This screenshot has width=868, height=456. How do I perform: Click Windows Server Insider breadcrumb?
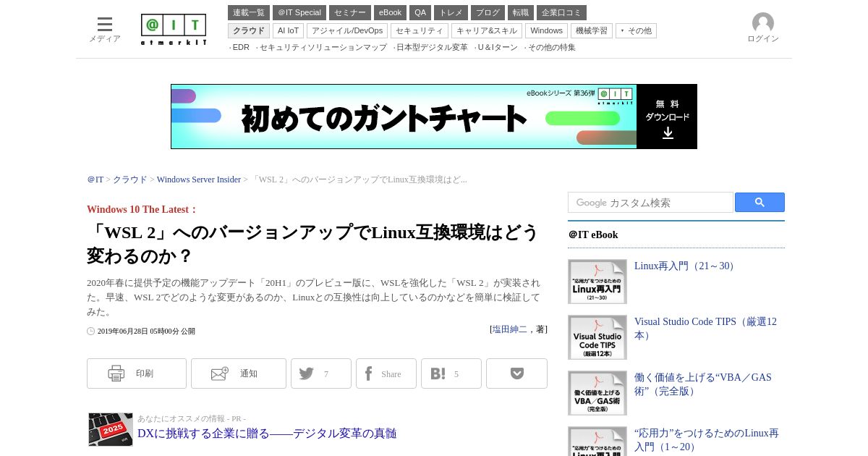[199, 180]
